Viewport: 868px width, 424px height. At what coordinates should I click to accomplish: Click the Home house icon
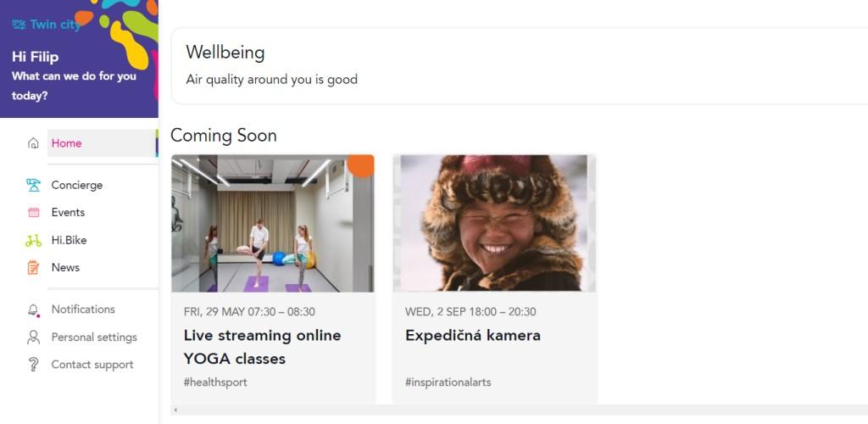(x=33, y=143)
